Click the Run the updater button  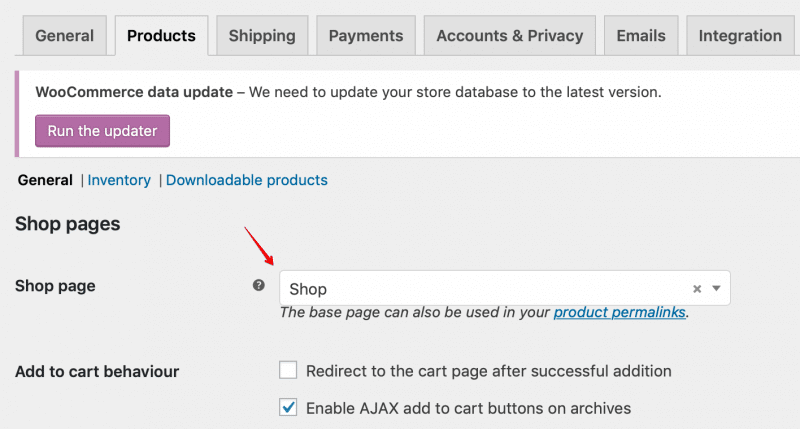(x=103, y=131)
